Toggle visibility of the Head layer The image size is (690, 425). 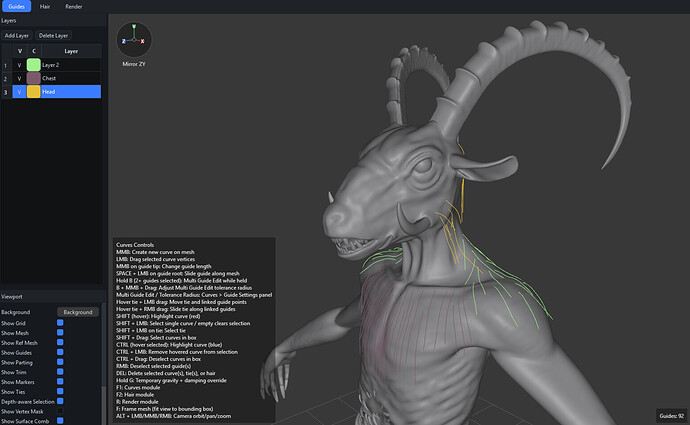point(19,92)
